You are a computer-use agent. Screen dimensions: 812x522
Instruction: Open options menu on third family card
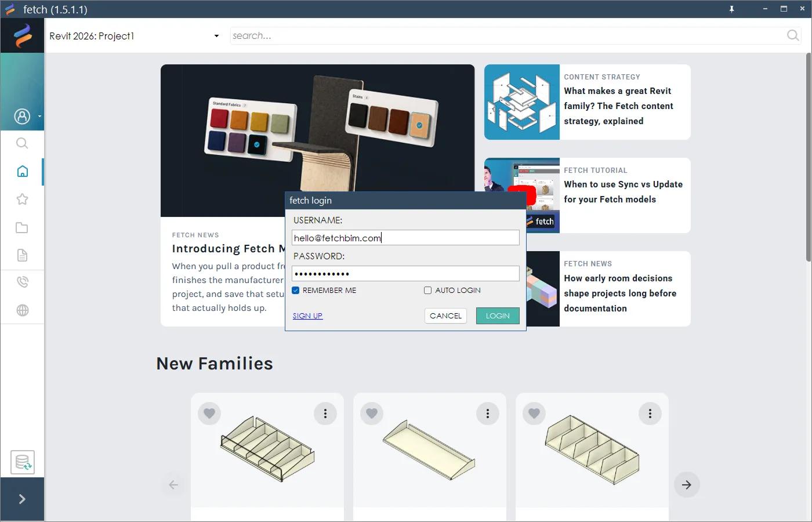(x=650, y=414)
